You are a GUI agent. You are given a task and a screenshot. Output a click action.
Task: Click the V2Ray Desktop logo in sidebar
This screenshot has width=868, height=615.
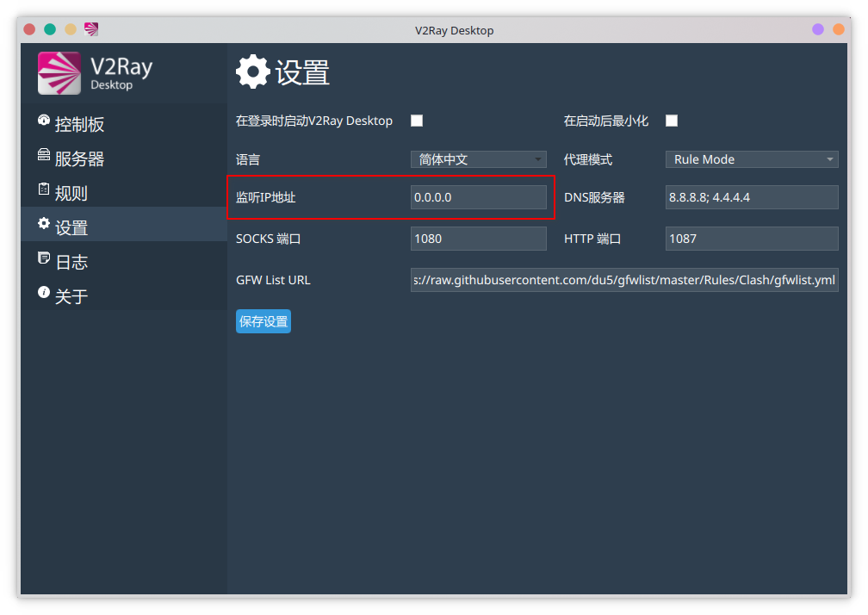(59, 73)
